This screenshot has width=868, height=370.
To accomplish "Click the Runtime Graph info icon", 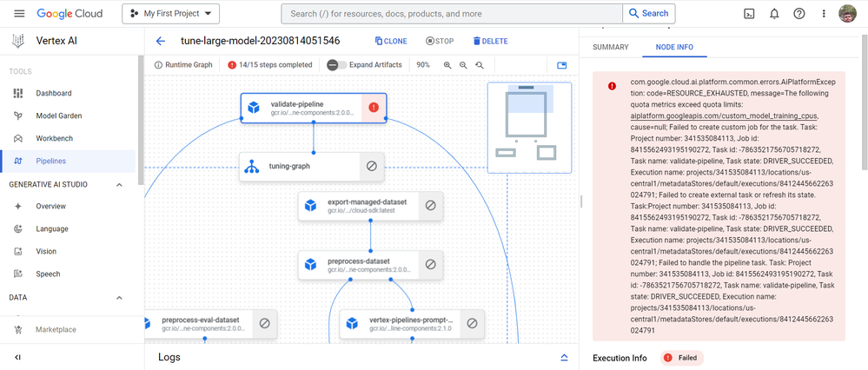I will pos(158,65).
